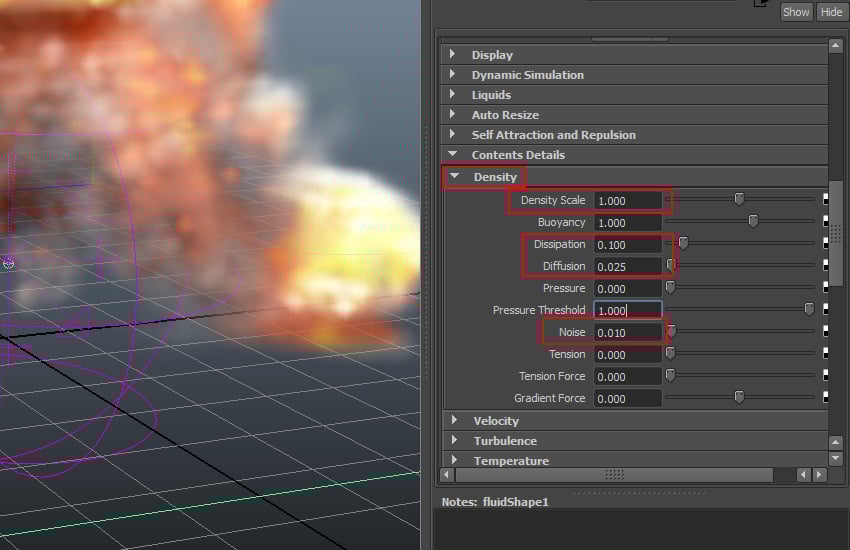Click the Tension slider handle
Viewport: 850px width, 550px height.
coord(671,353)
